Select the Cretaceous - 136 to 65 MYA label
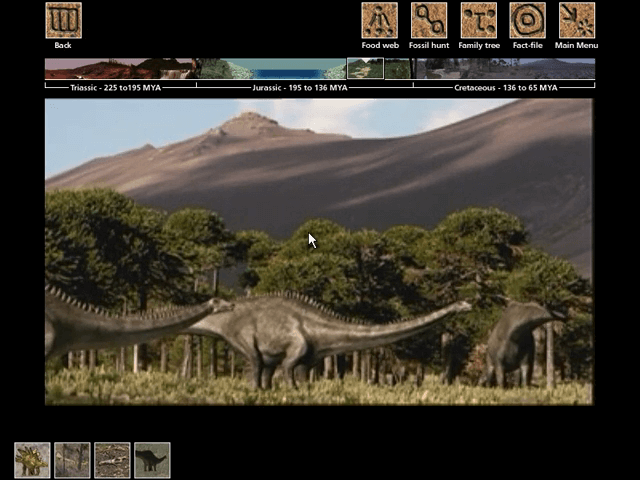 click(x=506, y=87)
